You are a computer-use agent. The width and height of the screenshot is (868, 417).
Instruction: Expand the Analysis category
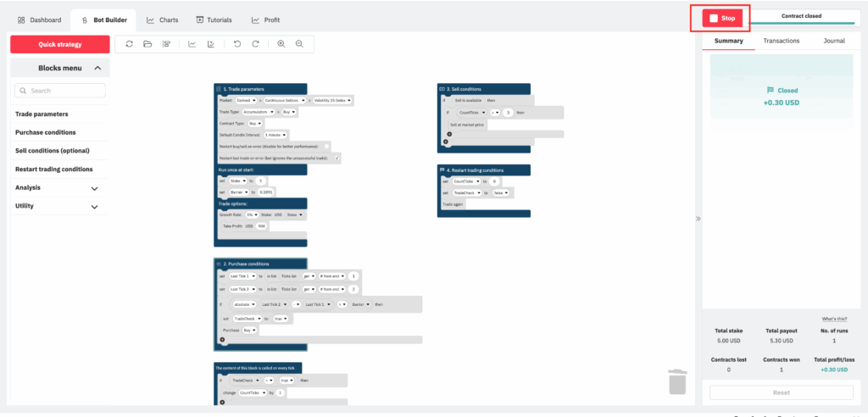tap(95, 188)
